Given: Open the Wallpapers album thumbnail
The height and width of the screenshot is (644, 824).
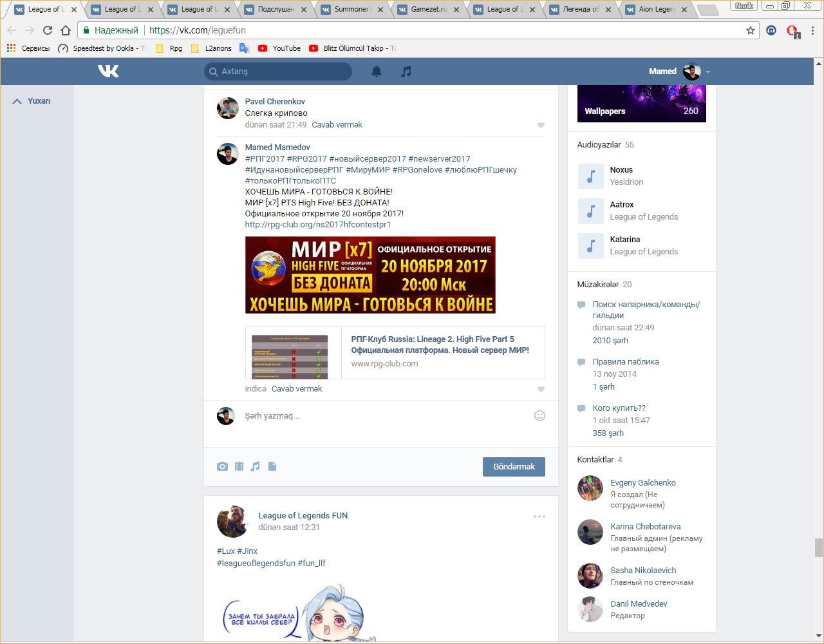Looking at the screenshot, I should point(642,103).
